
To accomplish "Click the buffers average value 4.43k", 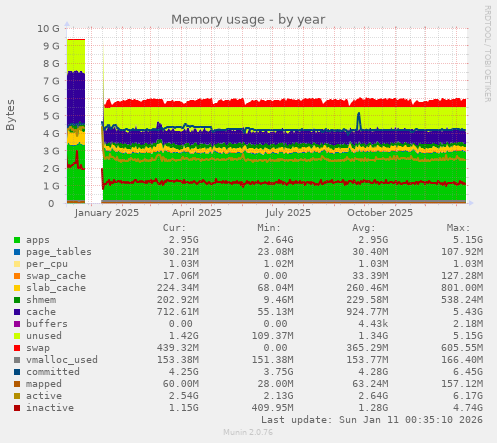I will 373,324.
